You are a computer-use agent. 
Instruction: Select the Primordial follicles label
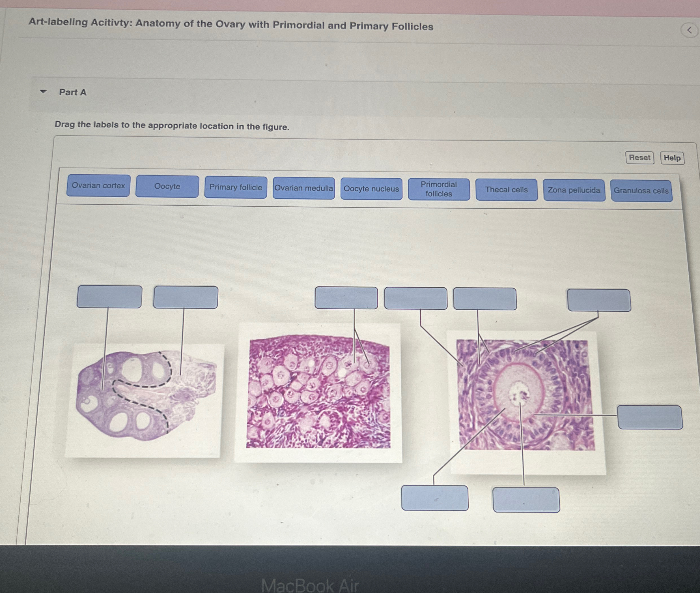(439, 189)
